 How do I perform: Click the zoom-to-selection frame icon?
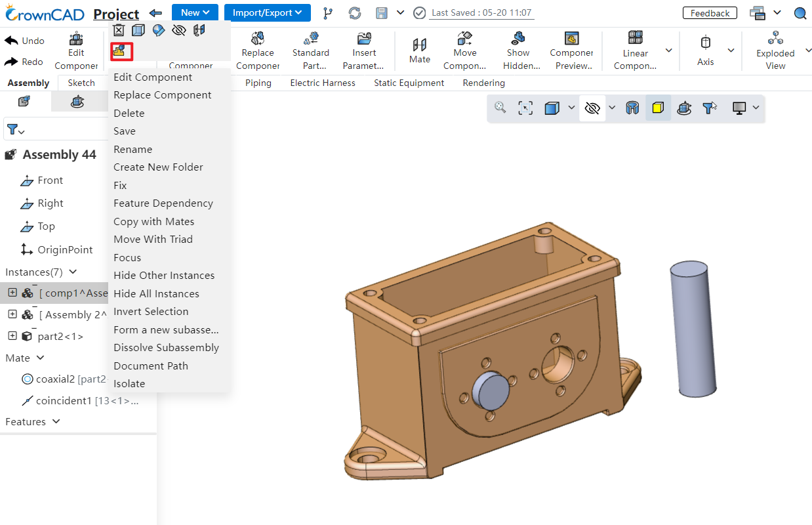tap(525, 108)
